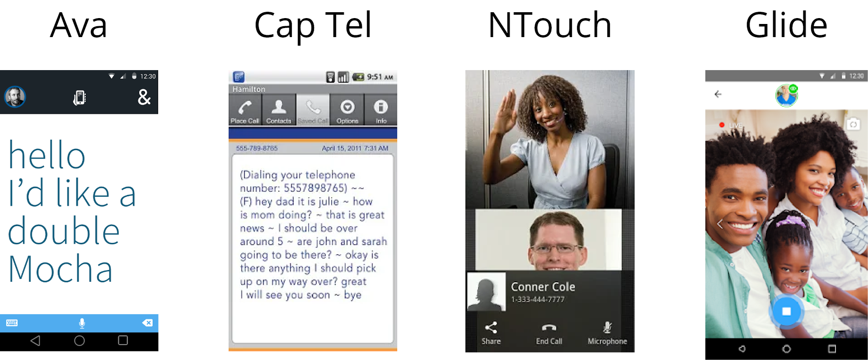Tap the left chevron on Glide video
This screenshot has height=360, width=868.
[x=720, y=223]
